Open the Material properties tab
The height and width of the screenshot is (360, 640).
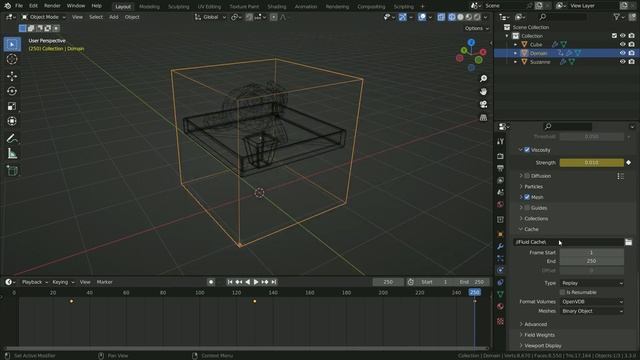(x=500, y=306)
